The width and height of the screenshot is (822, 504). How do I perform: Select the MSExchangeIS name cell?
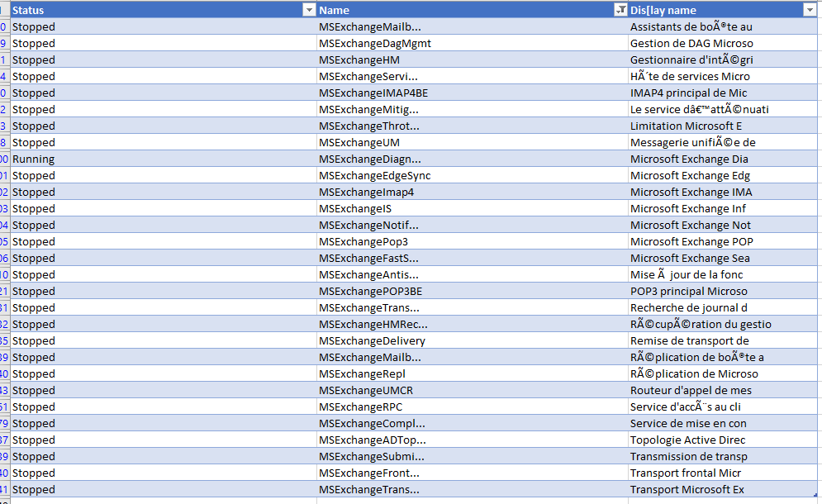(473, 208)
